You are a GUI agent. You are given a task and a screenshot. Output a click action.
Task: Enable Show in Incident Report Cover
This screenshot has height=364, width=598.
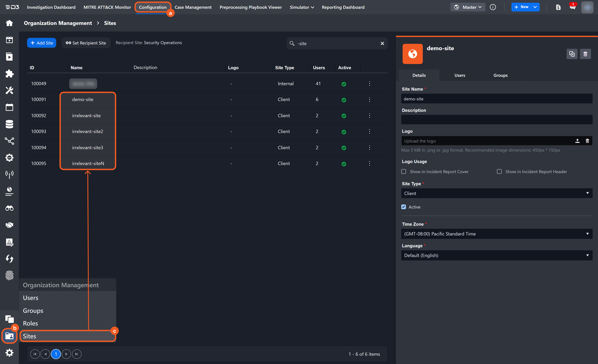click(x=404, y=172)
